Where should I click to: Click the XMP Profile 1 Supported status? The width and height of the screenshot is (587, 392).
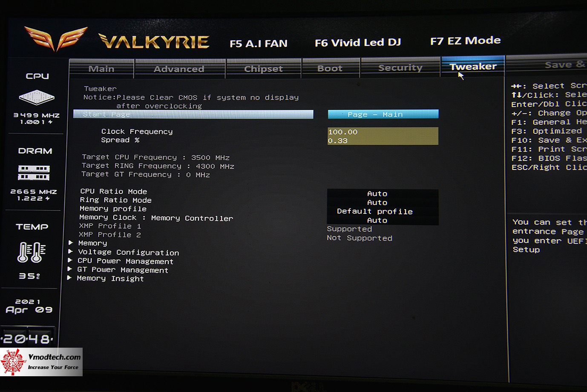349,229
